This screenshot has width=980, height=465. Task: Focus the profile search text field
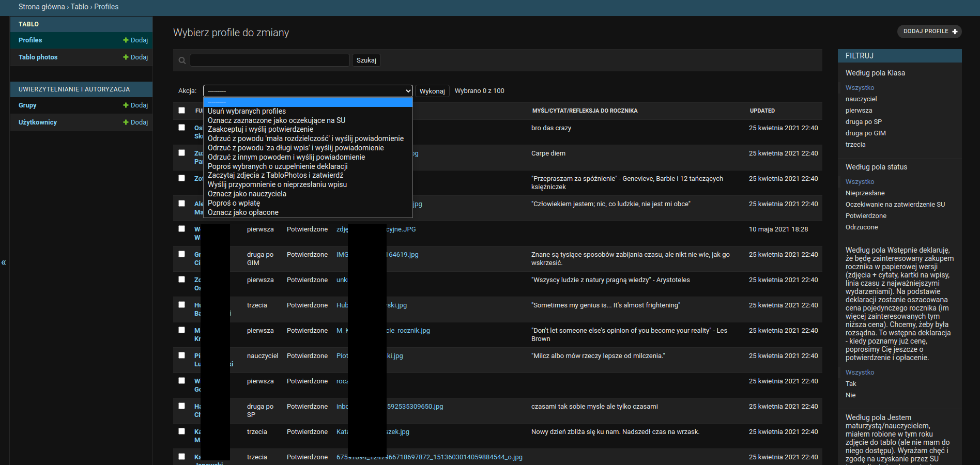pyautogui.click(x=269, y=60)
